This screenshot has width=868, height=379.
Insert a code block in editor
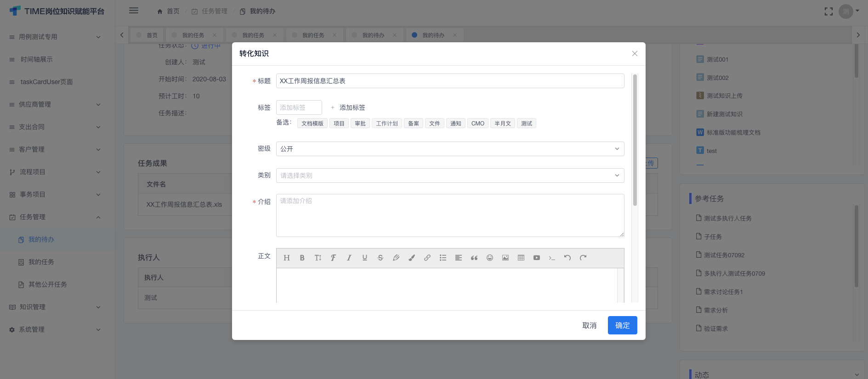point(552,258)
